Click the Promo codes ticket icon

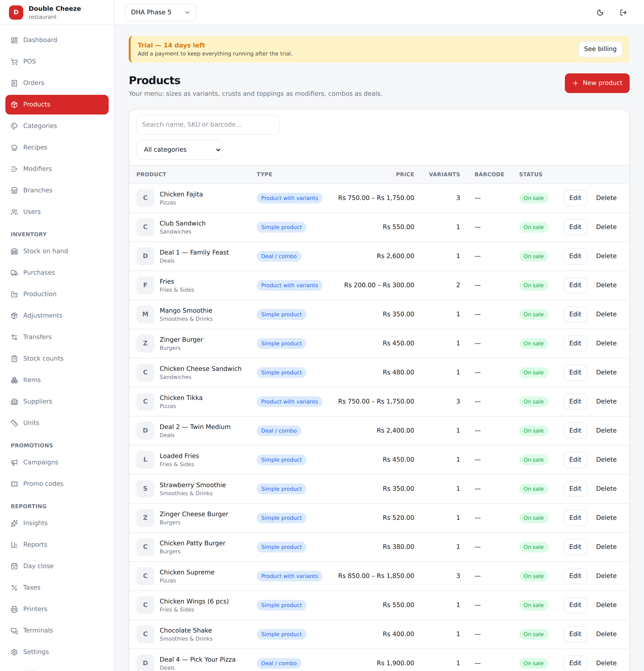click(x=14, y=484)
